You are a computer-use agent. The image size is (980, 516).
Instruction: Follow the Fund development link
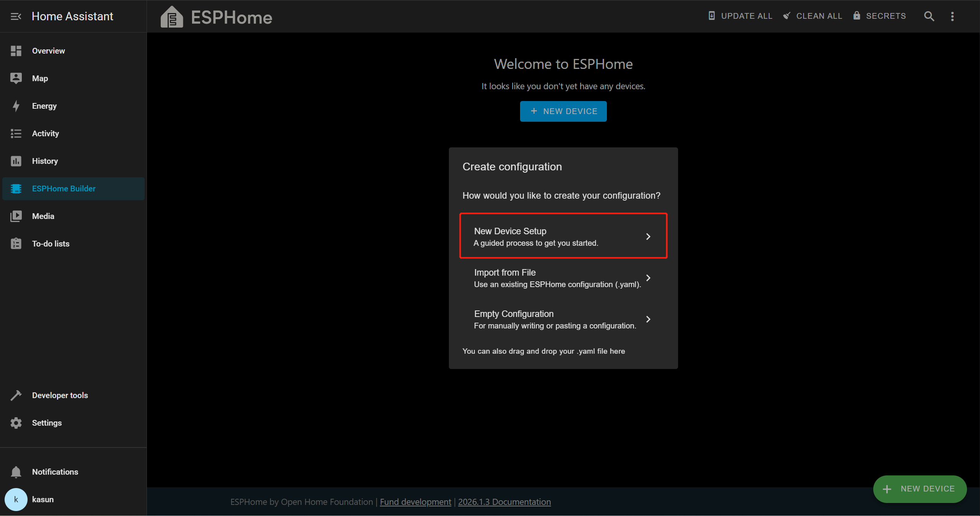(x=415, y=502)
